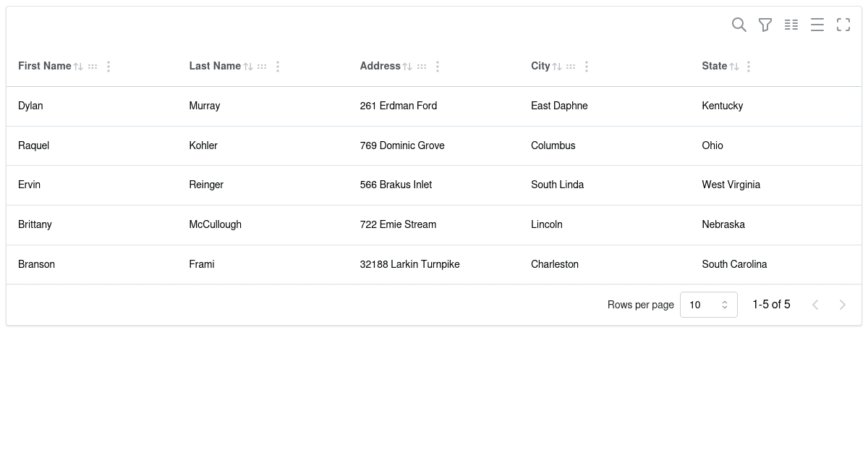This screenshot has width=868, height=456.
Task: Sort the Last Name column
Action: (248, 66)
